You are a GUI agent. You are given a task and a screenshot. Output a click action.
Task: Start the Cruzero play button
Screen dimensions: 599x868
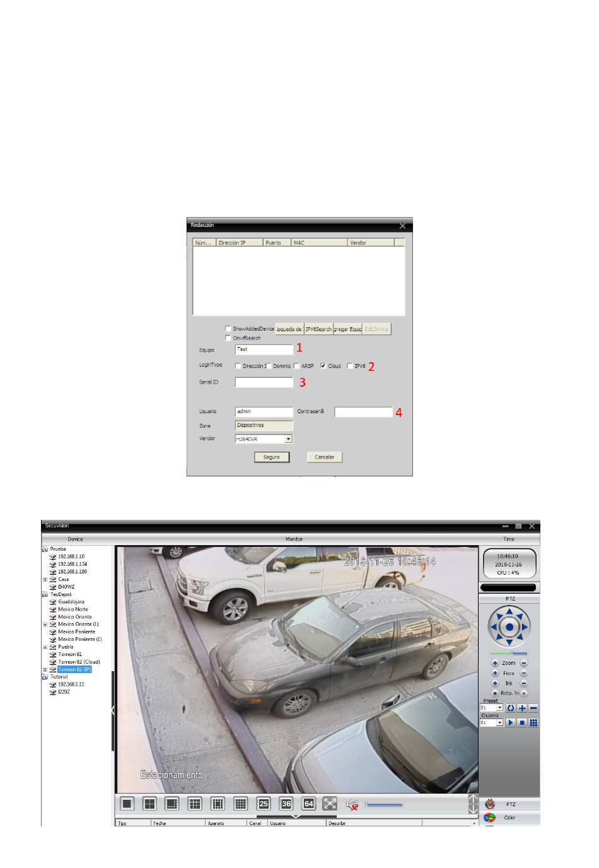511,723
